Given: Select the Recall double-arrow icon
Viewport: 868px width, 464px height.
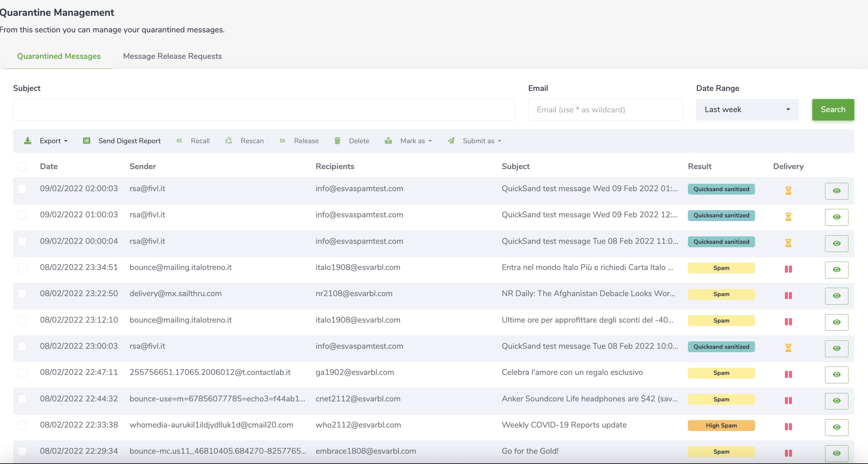Looking at the screenshot, I should click(179, 141).
